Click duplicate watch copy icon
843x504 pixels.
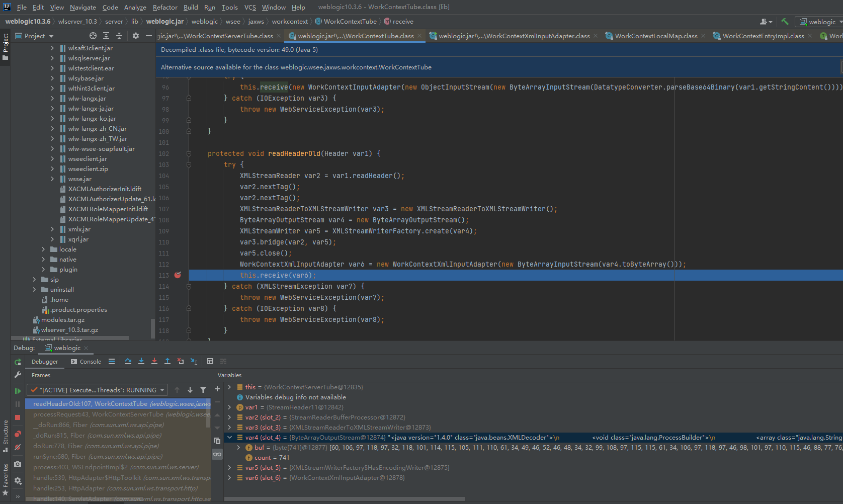(x=217, y=441)
